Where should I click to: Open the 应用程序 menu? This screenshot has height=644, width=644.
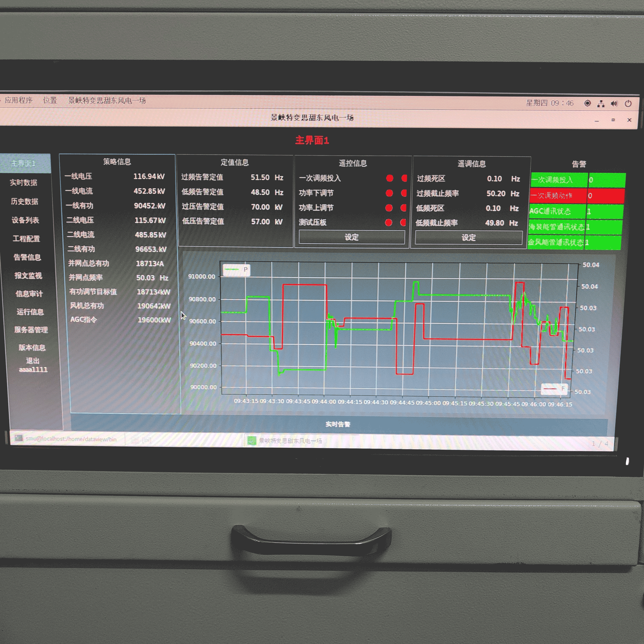tap(18, 100)
